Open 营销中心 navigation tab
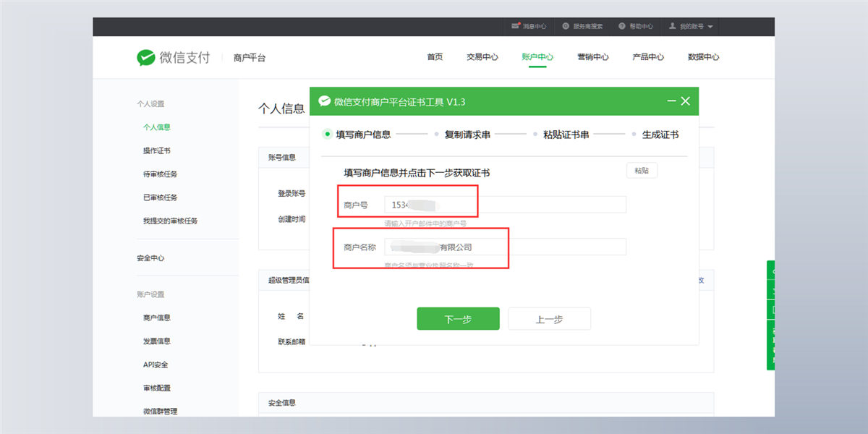This screenshot has height=434, width=868. click(x=593, y=57)
